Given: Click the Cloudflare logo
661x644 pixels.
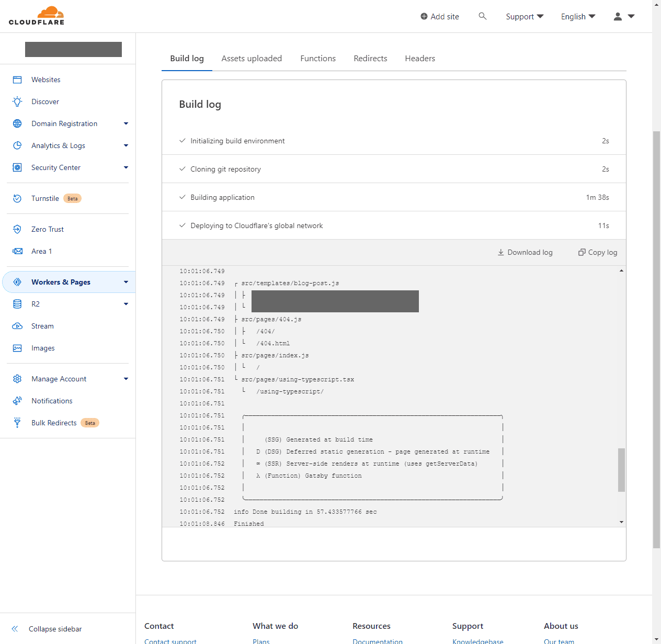Looking at the screenshot, I should (x=37, y=16).
